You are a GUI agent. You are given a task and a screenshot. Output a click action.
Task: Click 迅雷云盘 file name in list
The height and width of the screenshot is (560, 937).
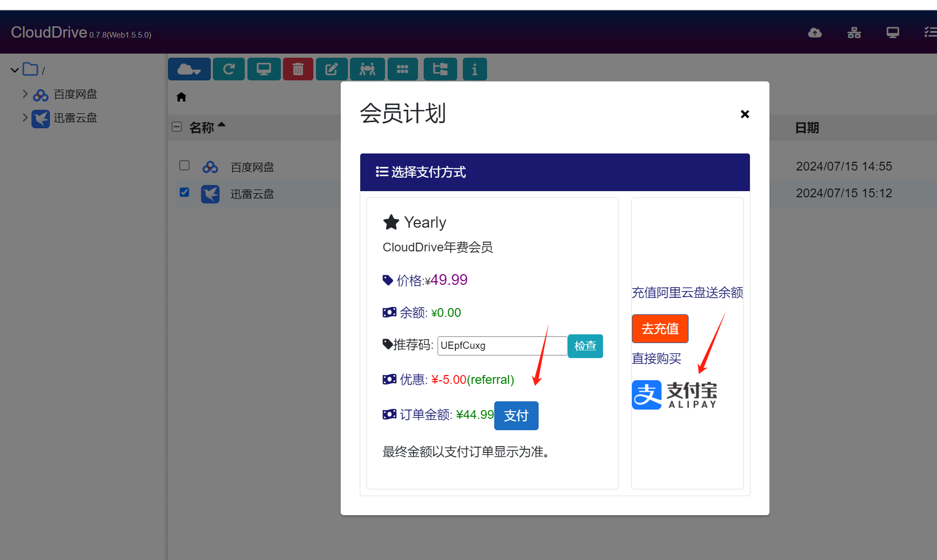point(253,194)
